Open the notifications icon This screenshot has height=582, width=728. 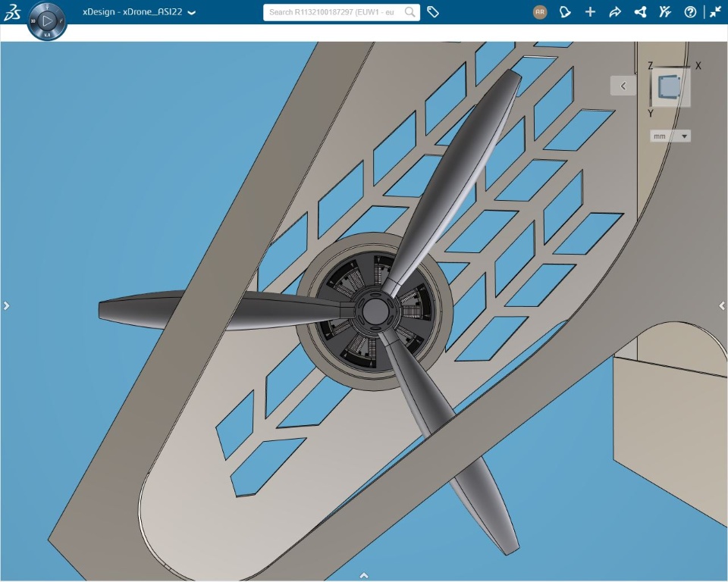(565, 12)
